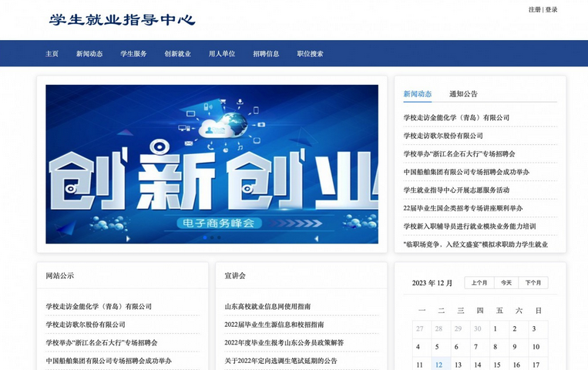
Task: Switch to the 新闻动态 tab in news panel
Action: point(418,94)
